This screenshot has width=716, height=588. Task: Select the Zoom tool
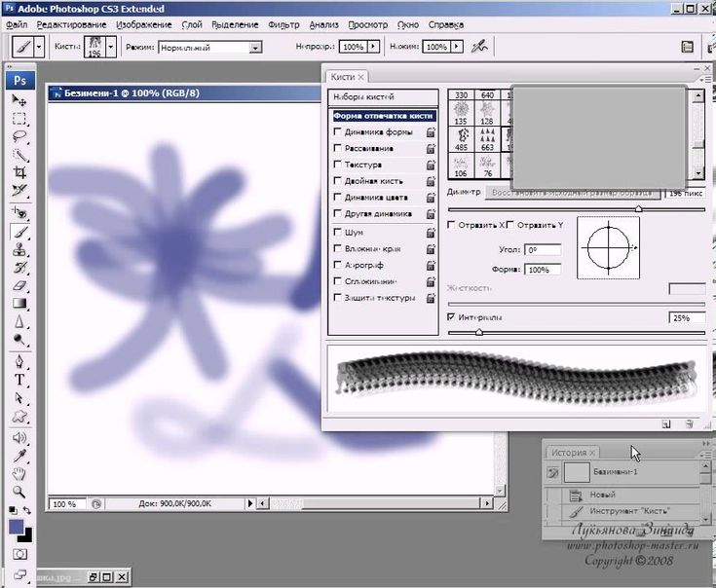pos(19,492)
